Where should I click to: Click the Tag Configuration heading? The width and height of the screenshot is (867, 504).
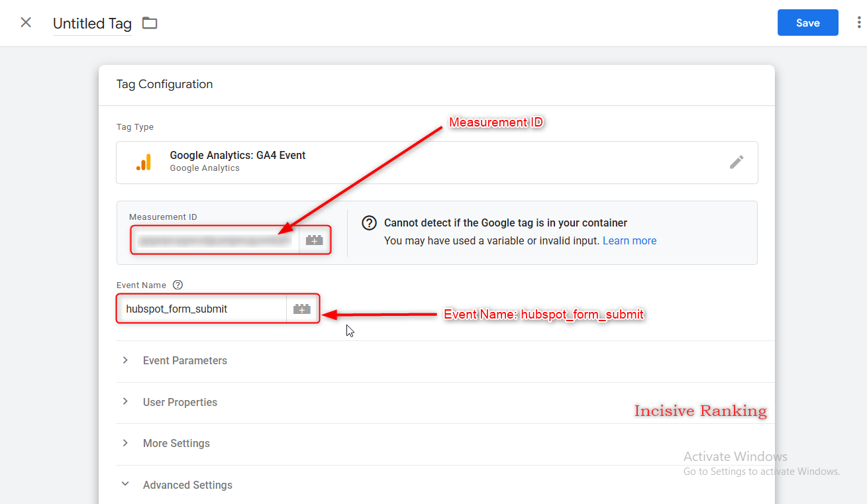(x=165, y=84)
